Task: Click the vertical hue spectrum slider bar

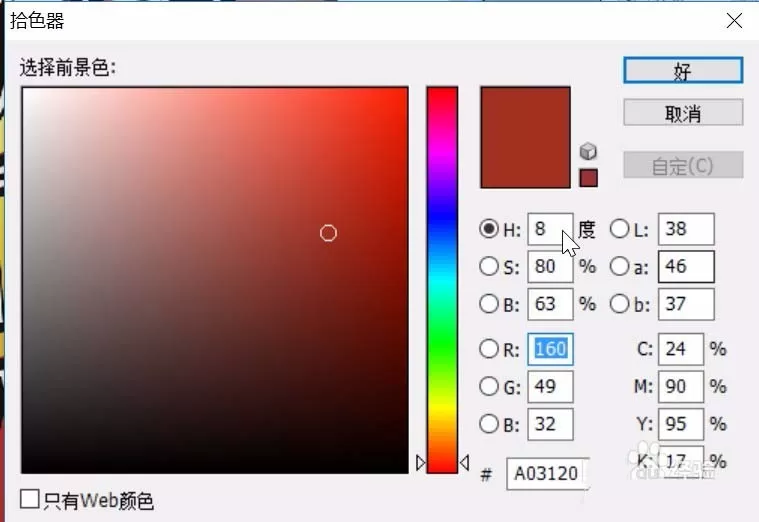Action: click(x=442, y=280)
